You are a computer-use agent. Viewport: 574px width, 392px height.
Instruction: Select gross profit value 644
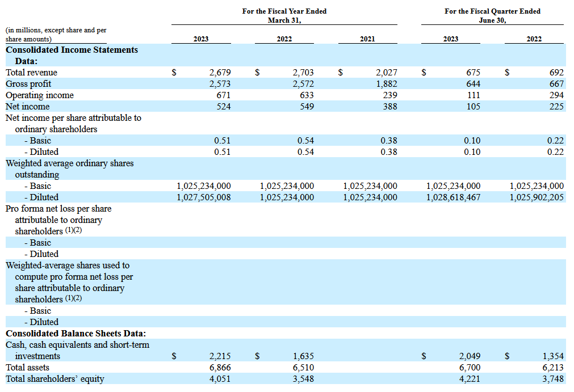(x=474, y=84)
